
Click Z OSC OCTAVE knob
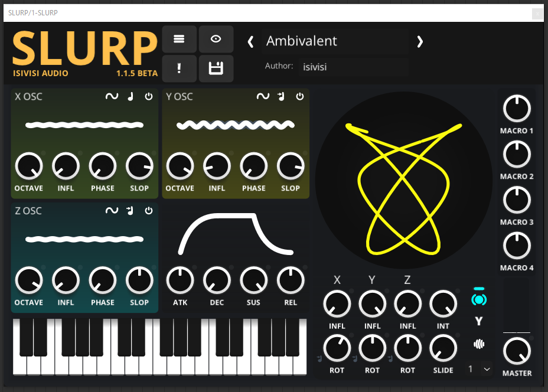pyautogui.click(x=29, y=280)
